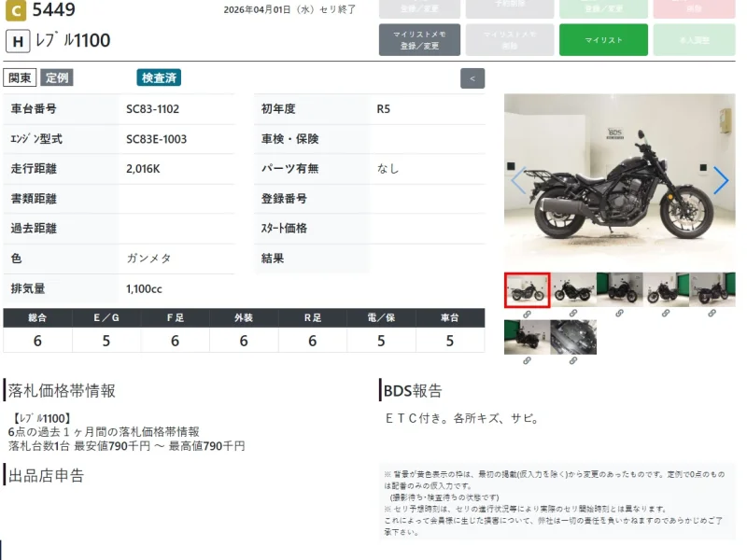The image size is (747, 560).
Task: Click the link icon under the front-left view thumbnail
Action: click(666, 314)
